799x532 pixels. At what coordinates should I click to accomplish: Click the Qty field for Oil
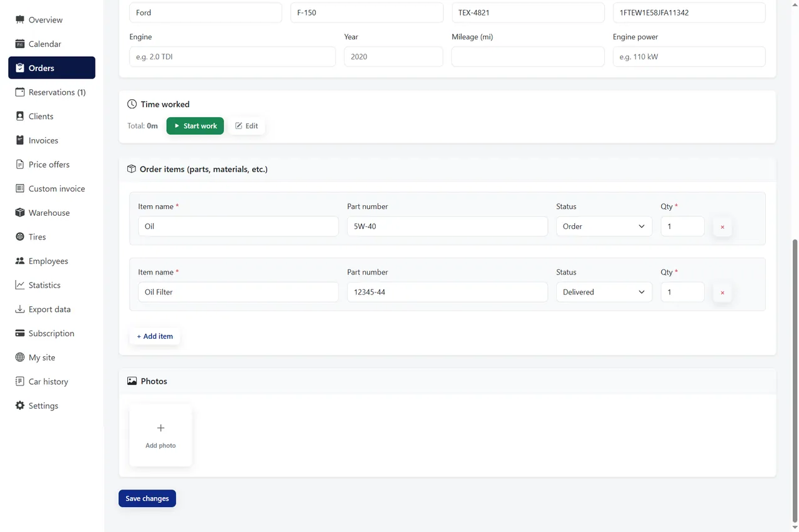683,226
